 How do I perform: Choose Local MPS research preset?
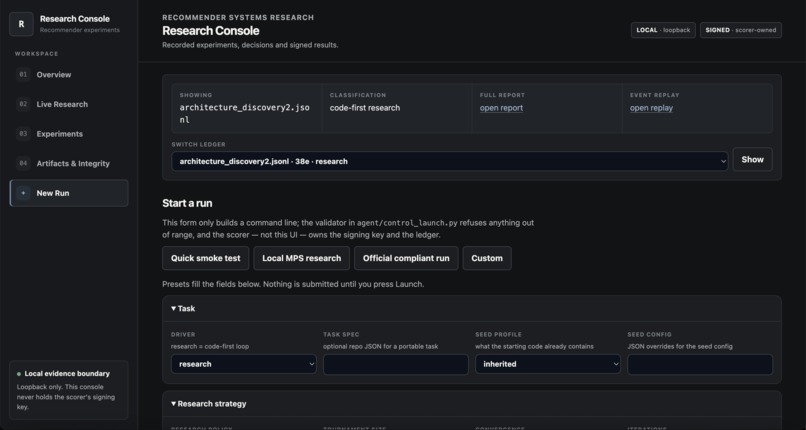coord(301,258)
